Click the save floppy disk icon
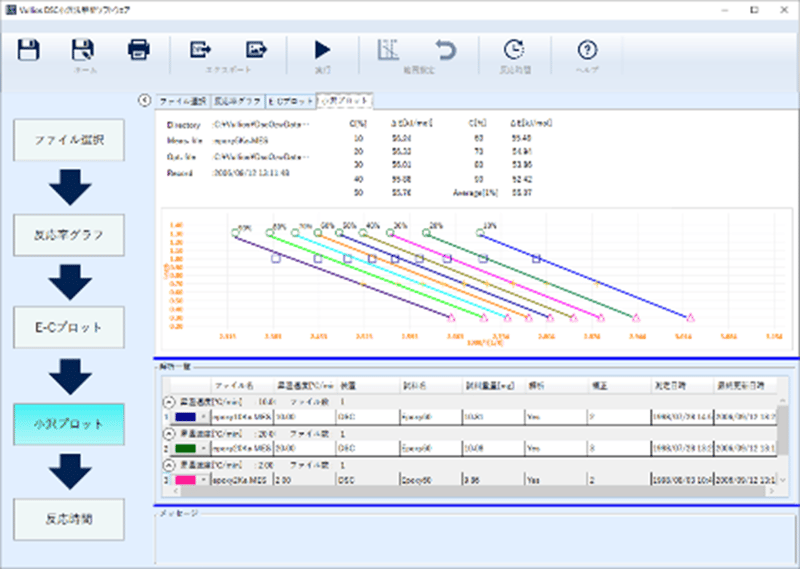Image resolution: width=800 pixels, height=569 pixels. (x=29, y=50)
